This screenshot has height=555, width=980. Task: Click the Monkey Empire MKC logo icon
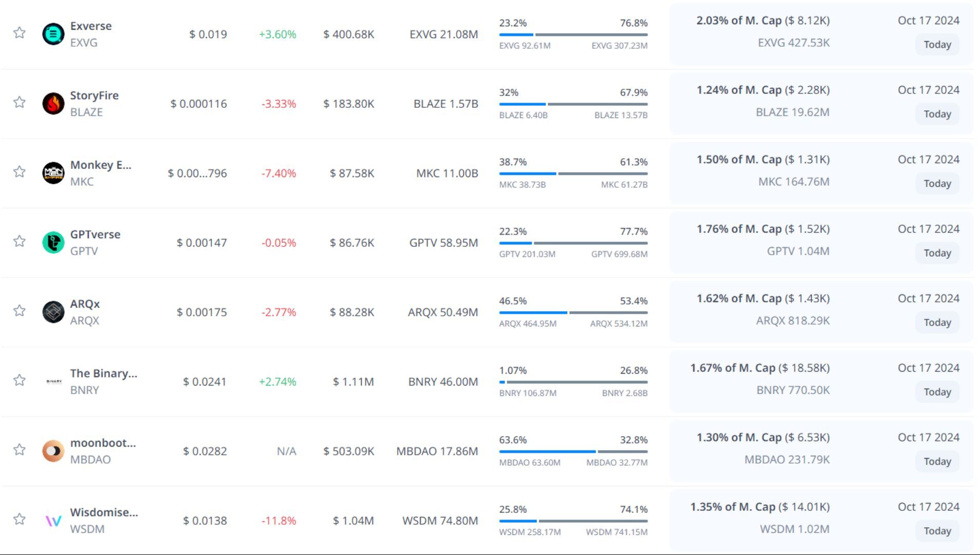tap(53, 173)
